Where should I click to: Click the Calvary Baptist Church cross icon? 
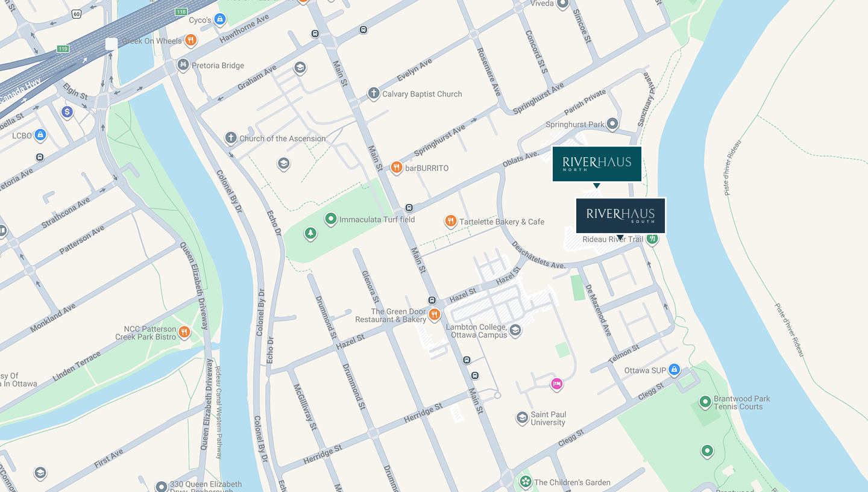pyautogui.click(x=374, y=93)
